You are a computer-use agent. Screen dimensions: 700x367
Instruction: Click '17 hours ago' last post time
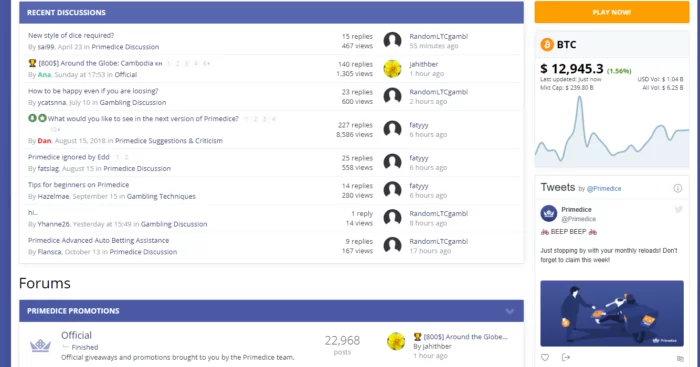430,251
